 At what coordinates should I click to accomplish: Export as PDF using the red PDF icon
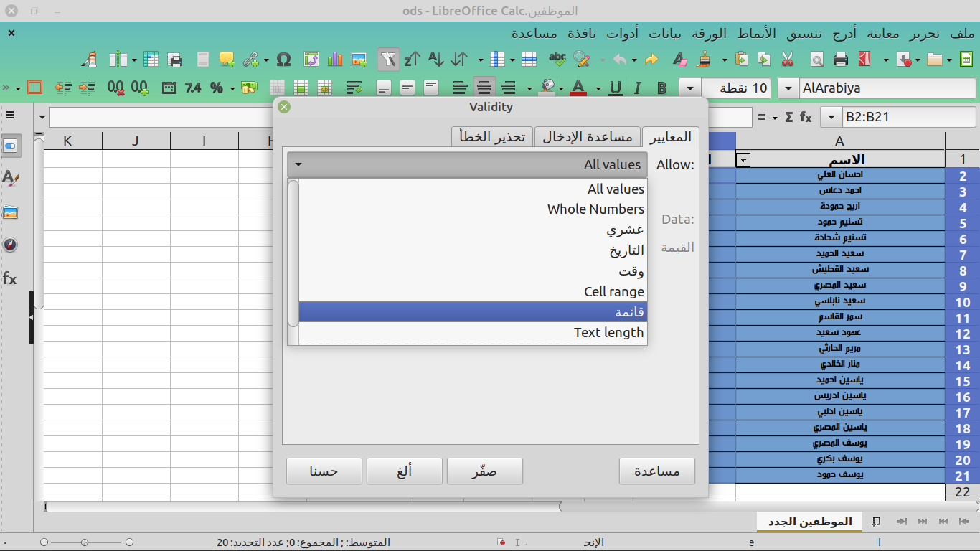pos(864,60)
